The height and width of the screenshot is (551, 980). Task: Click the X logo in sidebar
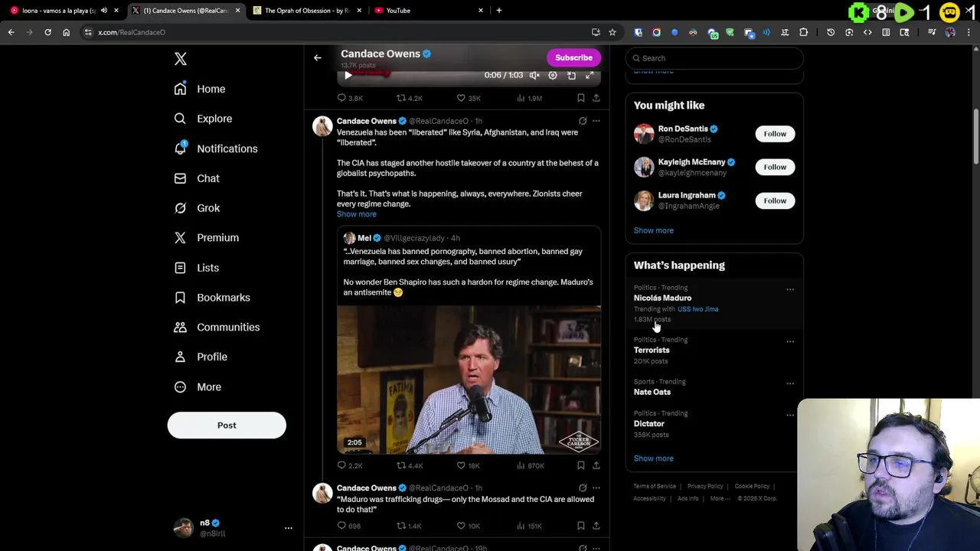[x=181, y=59]
